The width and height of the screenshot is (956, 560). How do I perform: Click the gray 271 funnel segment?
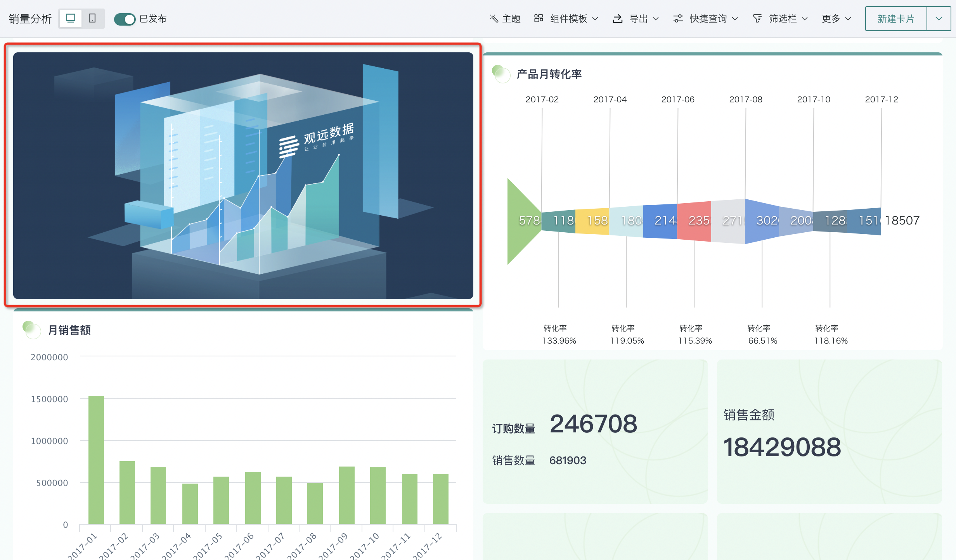728,221
